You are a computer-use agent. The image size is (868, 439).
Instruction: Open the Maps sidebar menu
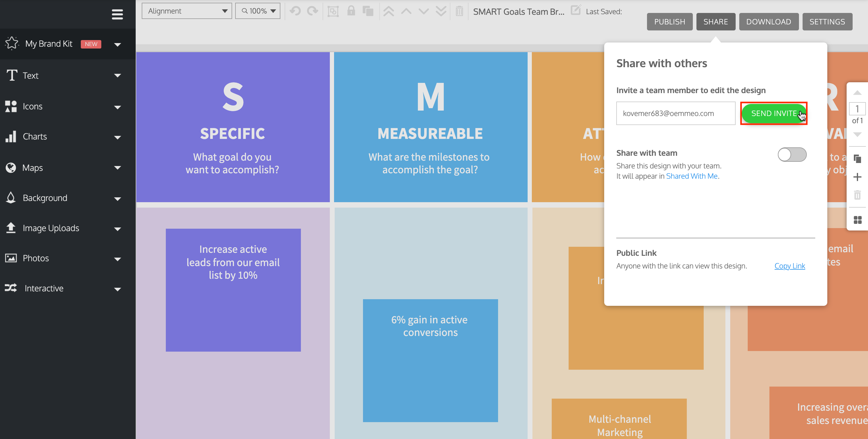tap(68, 167)
